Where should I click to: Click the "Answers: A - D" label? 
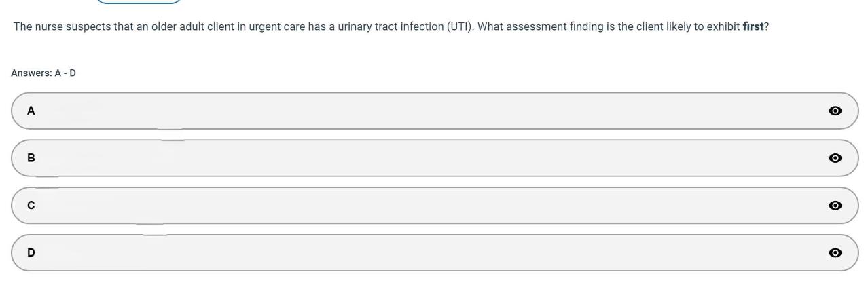click(43, 73)
